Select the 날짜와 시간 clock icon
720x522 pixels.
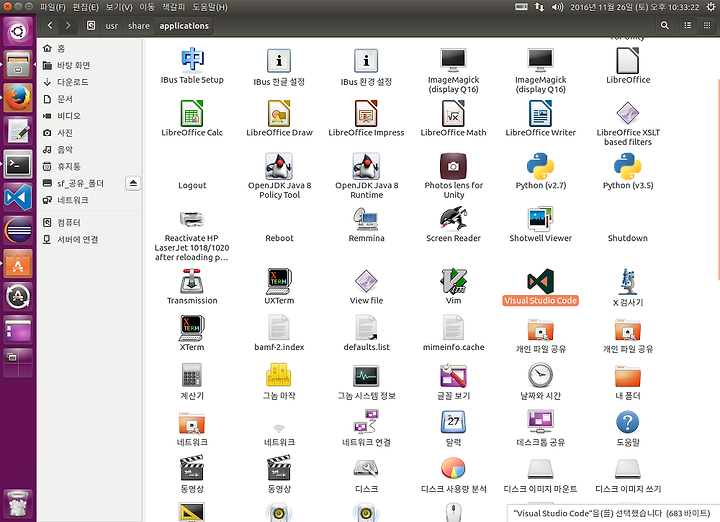pos(540,375)
